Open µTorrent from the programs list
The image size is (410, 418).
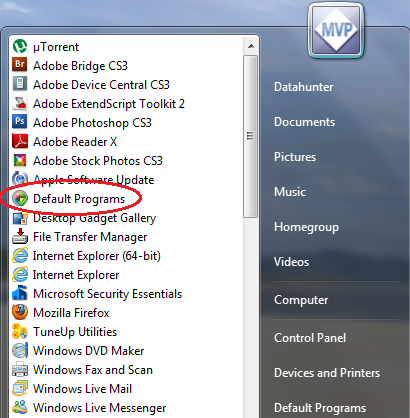(x=46, y=47)
